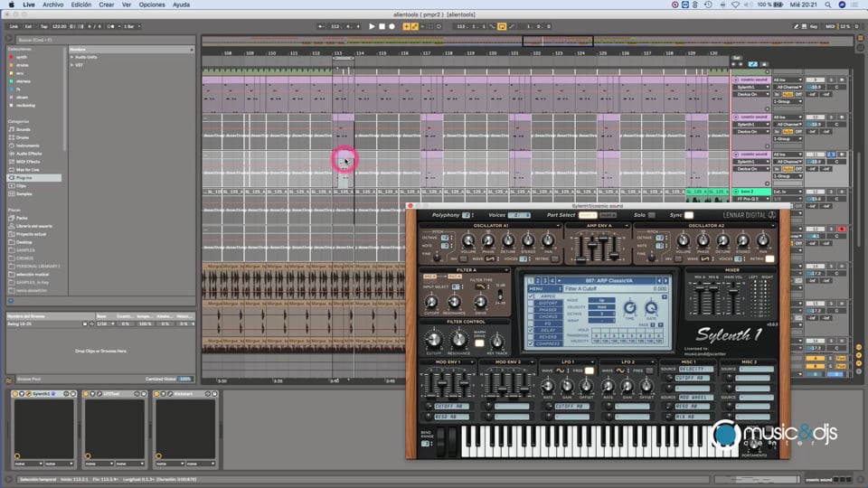Open the Max for Live category
Image resolution: width=868 pixels, height=488 pixels.
click(x=27, y=169)
